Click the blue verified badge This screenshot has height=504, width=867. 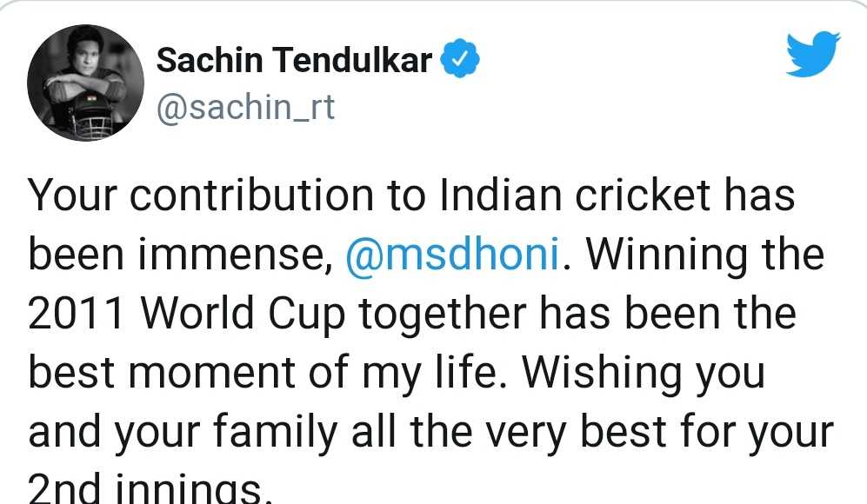459,58
